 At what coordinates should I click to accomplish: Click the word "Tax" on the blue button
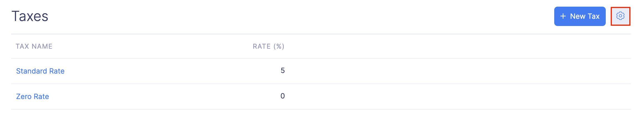593,16
